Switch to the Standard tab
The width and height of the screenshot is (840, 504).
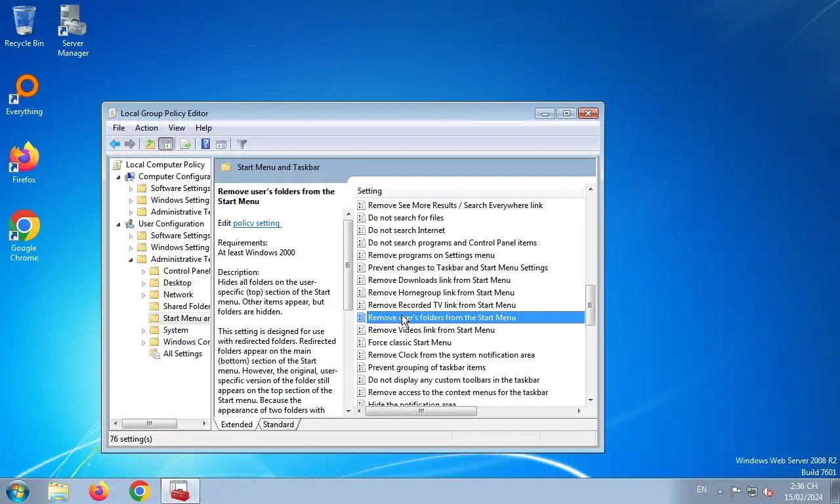278,425
